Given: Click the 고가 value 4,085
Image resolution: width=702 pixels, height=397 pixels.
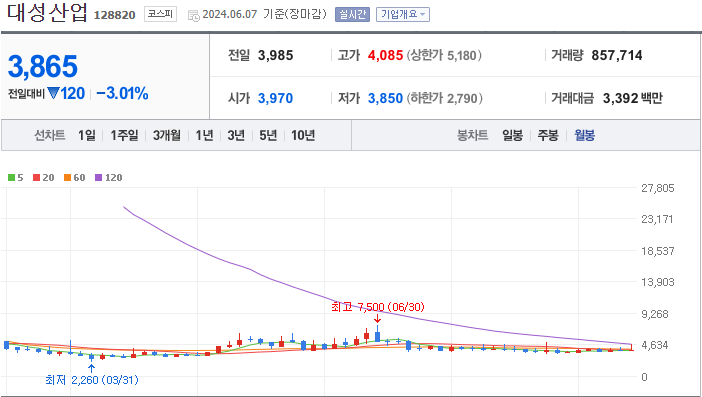Looking at the screenshot, I should click(x=385, y=55).
